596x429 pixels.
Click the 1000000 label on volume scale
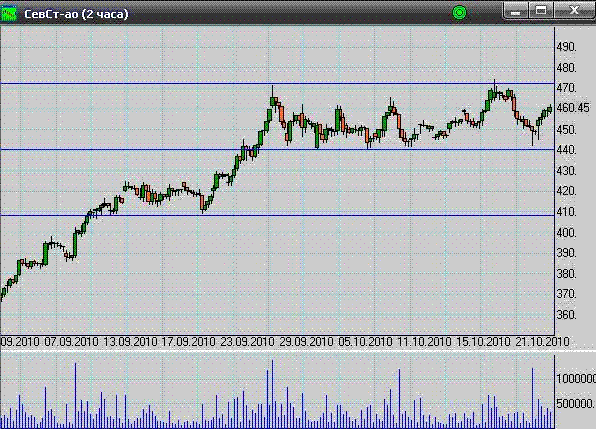576,378
